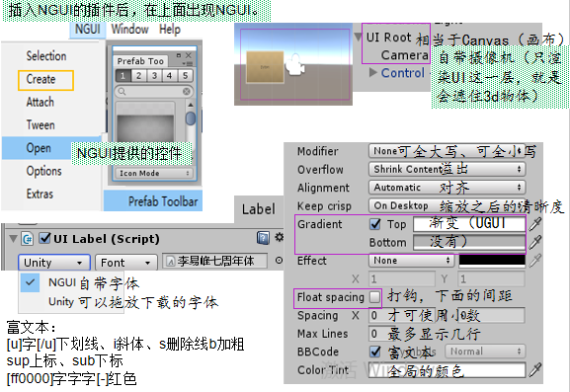Select the brown cube in scene view

265,66
